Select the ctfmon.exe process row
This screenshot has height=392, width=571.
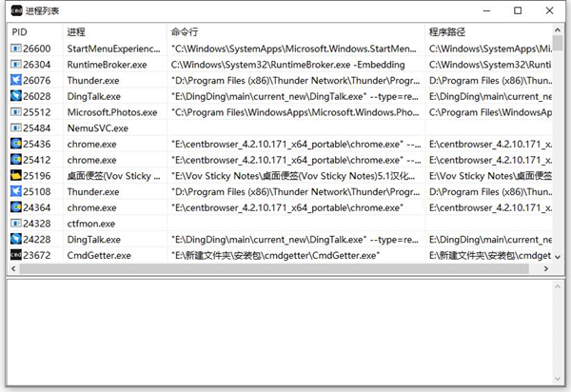coord(91,224)
